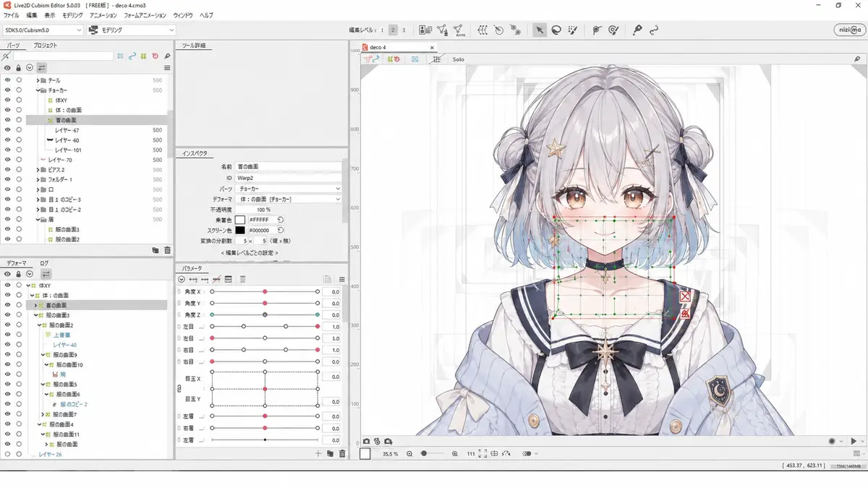Select edit level 2 button
This screenshot has height=488, width=868.
(393, 30)
